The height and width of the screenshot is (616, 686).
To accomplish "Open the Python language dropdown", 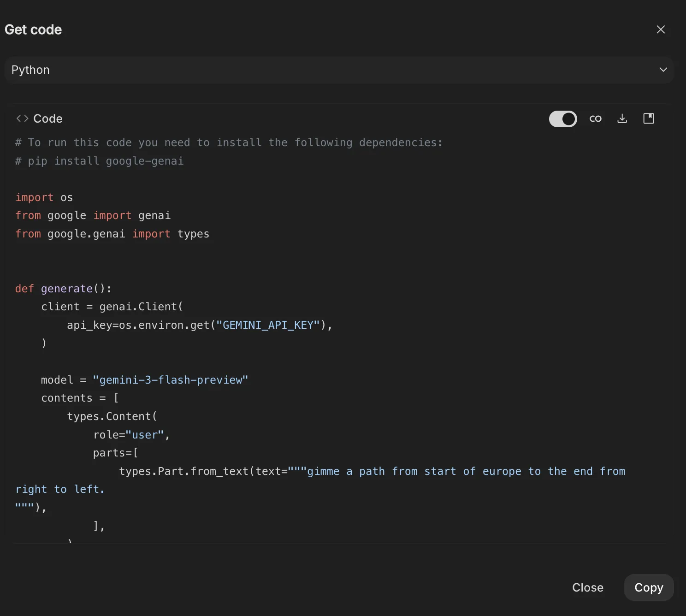I will click(x=343, y=70).
